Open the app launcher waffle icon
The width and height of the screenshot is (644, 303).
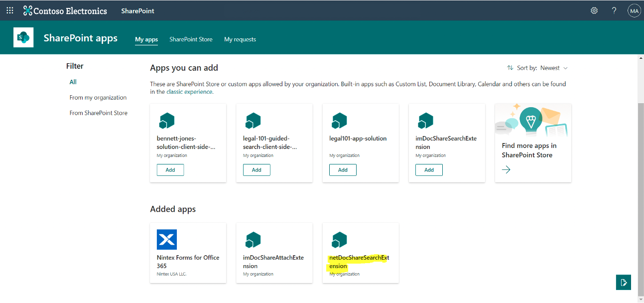10,10
